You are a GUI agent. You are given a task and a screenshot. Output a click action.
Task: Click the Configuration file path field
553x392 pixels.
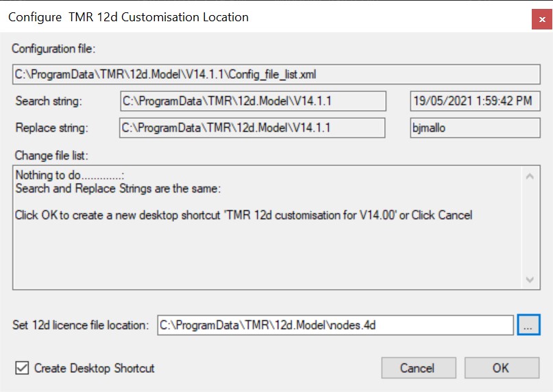(276, 75)
